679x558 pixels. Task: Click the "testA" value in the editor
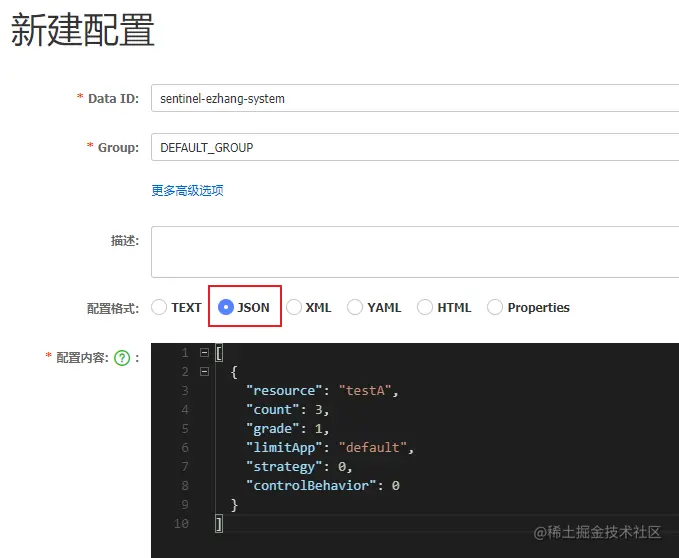coord(365,390)
